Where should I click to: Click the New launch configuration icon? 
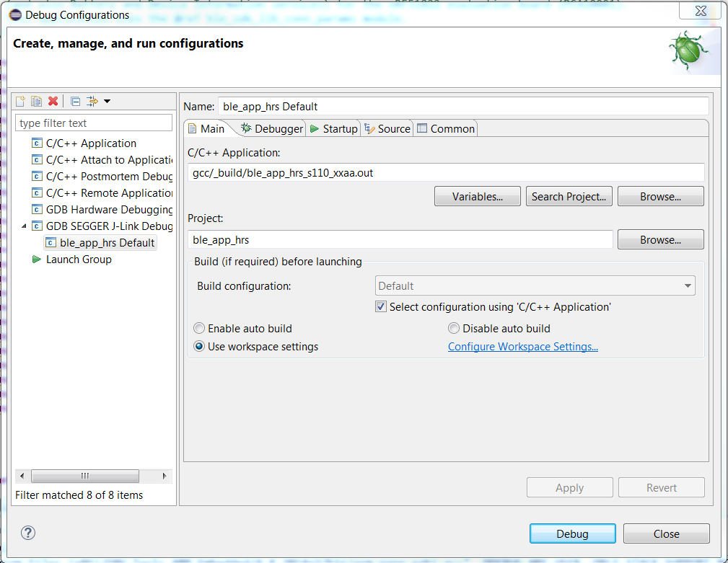(20, 101)
